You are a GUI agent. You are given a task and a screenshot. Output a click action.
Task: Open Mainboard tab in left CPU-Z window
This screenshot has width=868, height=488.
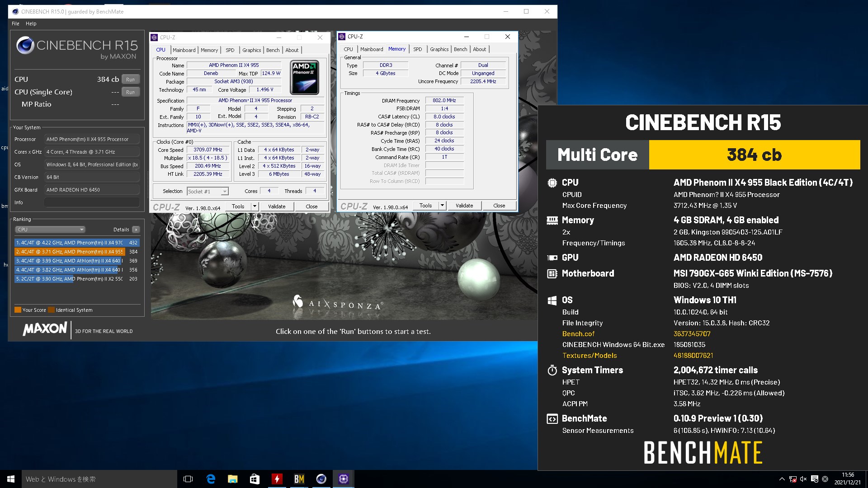pos(184,50)
